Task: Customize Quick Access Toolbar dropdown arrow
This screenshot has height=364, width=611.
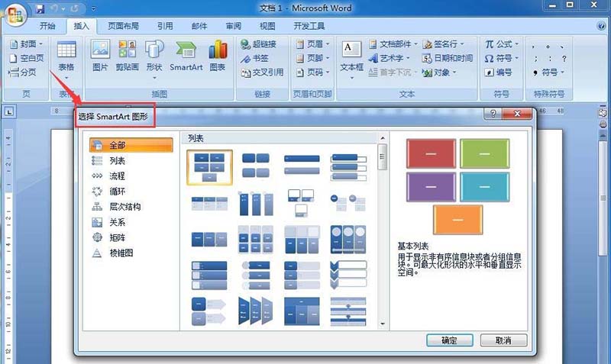Action: tap(94, 8)
